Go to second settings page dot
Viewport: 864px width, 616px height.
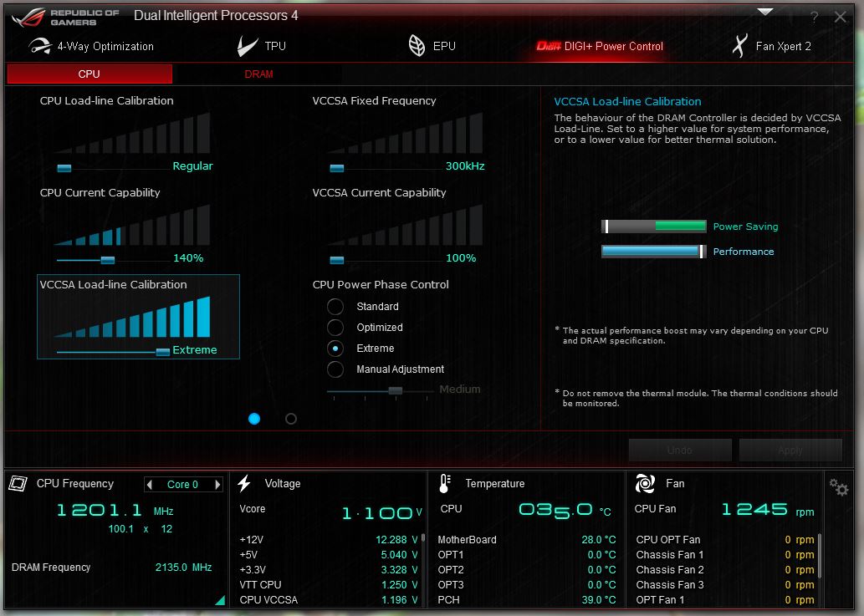click(291, 419)
